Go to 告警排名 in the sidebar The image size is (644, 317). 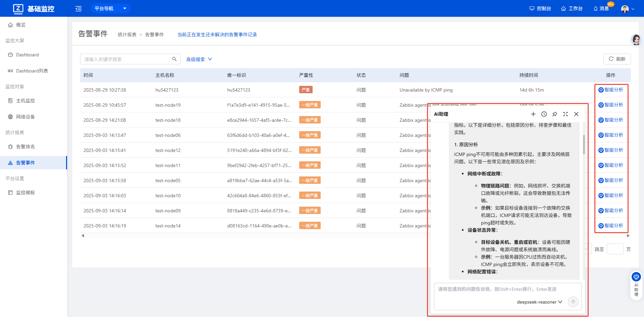pyautogui.click(x=25, y=147)
